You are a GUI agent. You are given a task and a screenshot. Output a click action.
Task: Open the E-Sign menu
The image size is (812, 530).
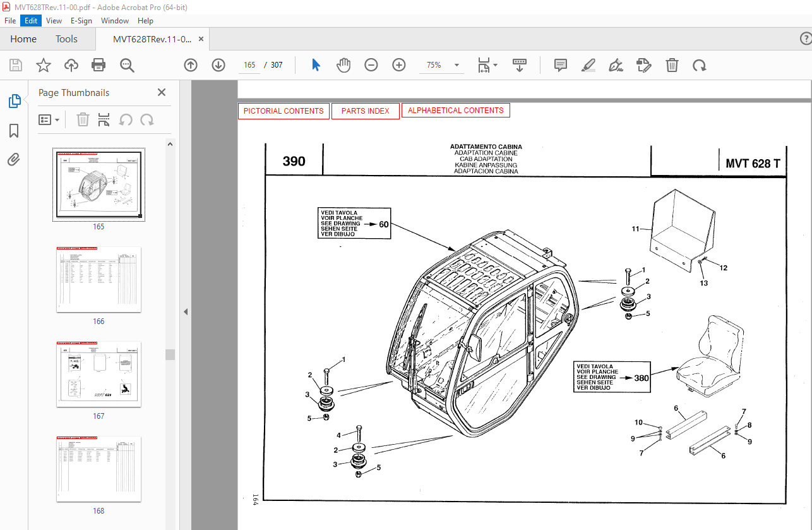(x=81, y=21)
